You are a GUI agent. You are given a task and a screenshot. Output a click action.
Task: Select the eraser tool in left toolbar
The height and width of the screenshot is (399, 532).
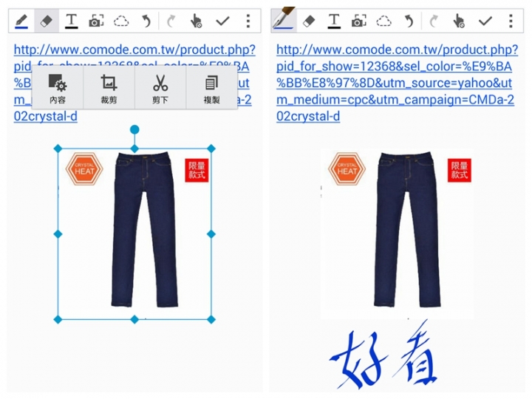click(46, 21)
